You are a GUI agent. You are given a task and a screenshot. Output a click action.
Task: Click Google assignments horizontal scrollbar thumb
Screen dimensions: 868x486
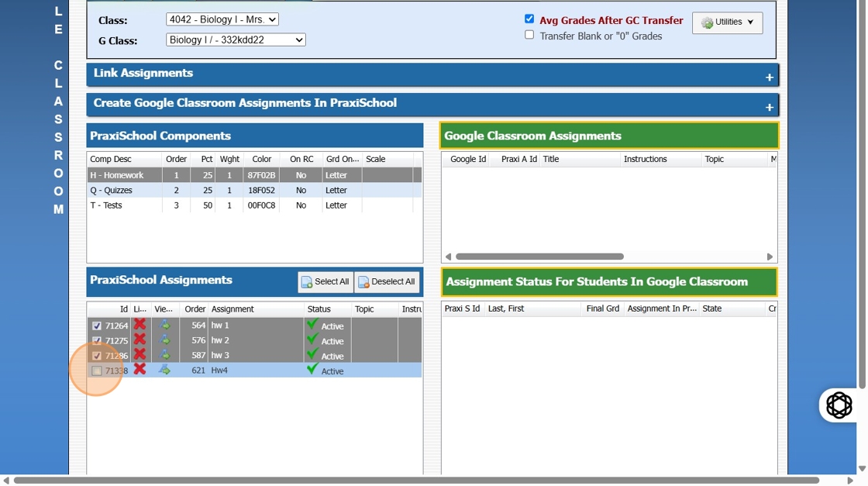539,257
